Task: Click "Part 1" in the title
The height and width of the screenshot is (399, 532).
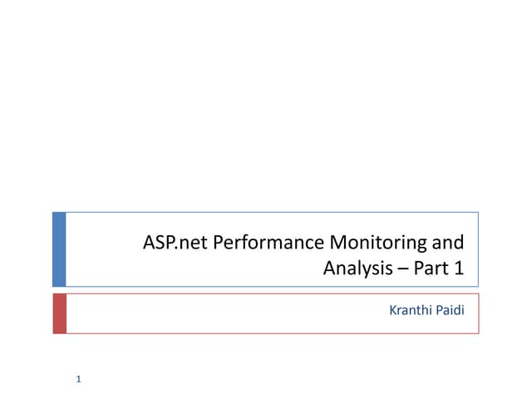Action: tap(436, 268)
